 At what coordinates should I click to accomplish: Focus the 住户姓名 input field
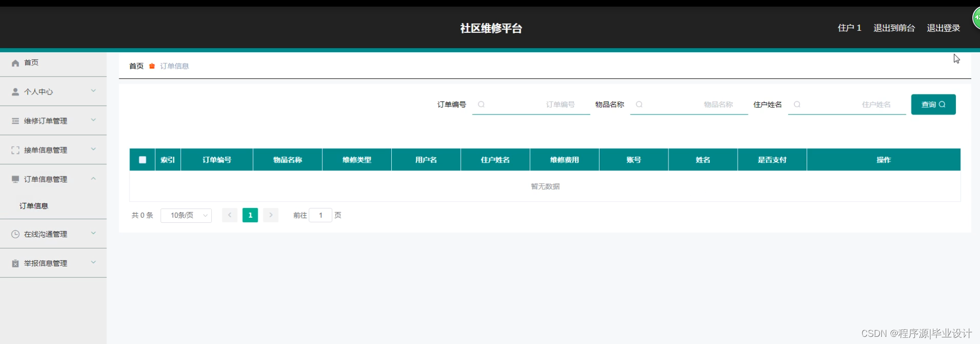tap(847, 104)
